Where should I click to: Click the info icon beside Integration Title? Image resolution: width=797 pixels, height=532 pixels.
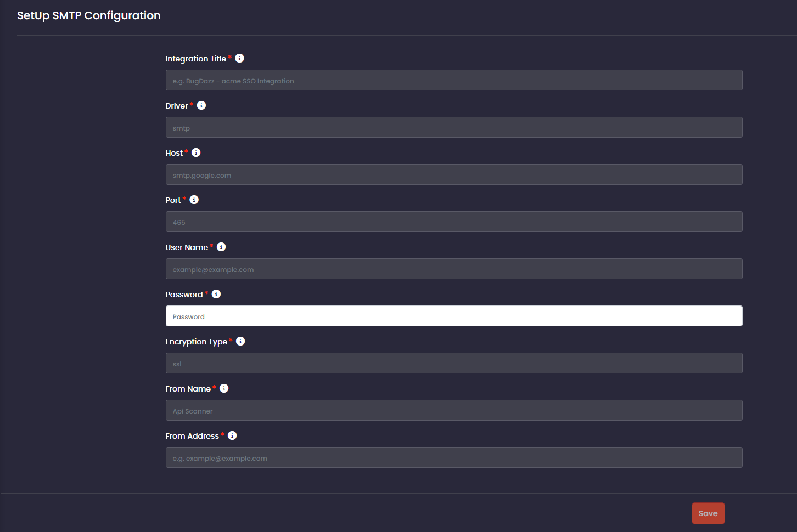tap(240, 58)
